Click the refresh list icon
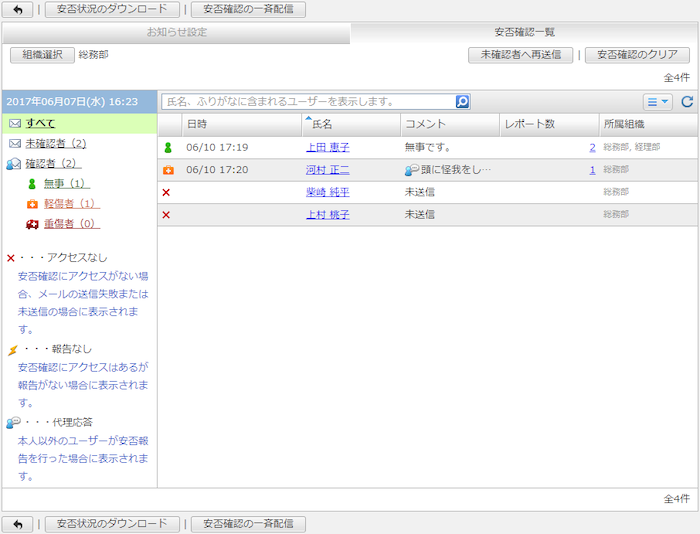 687,101
